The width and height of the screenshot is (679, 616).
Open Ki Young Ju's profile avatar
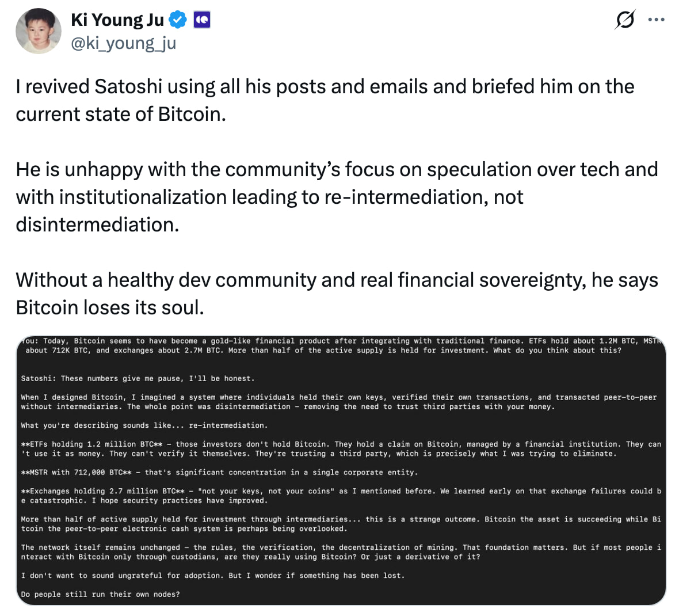click(38, 31)
